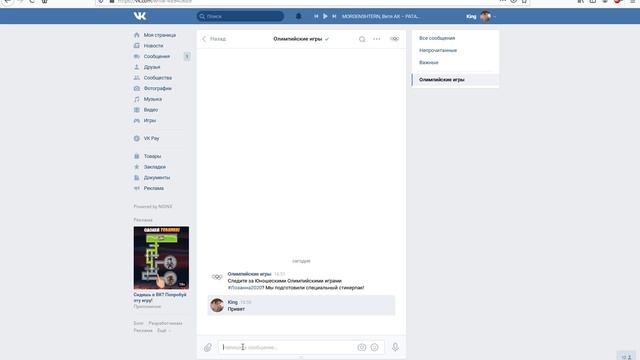The width and height of the screenshot is (640, 360).
Task: Open Друзья in the sidebar
Action: point(151,67)
